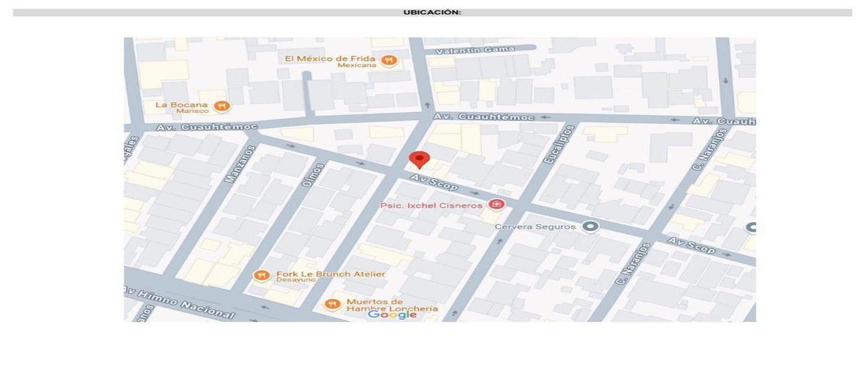Click the 'Psic. Ixchel Cisneros' label
Screen dimensions: 868x367
point(433,206)
